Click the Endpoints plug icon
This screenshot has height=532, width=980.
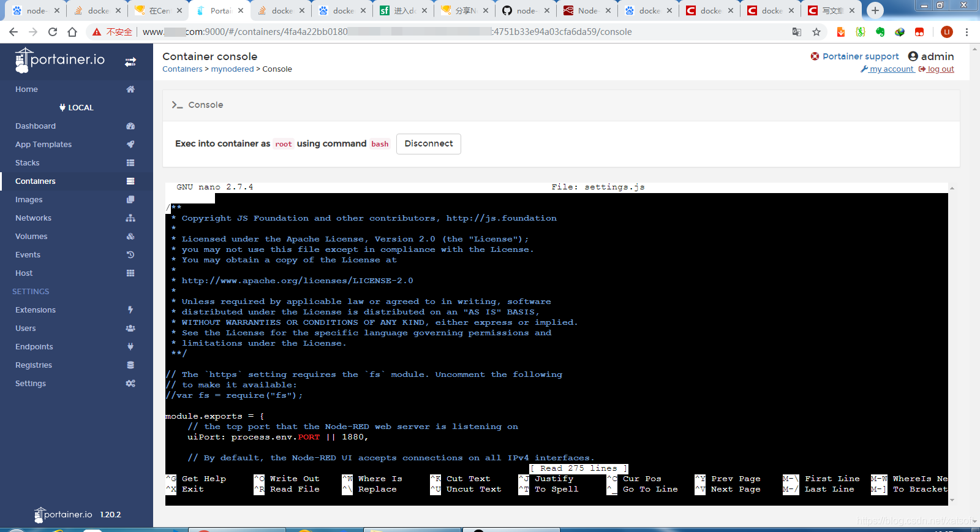[x=130, y=346]
